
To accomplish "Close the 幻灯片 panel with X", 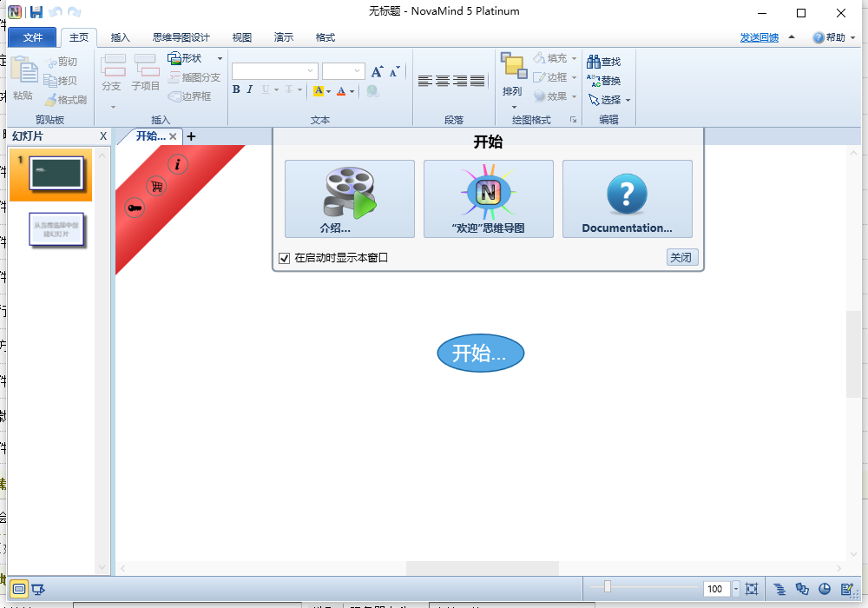I will pos(103,136).
